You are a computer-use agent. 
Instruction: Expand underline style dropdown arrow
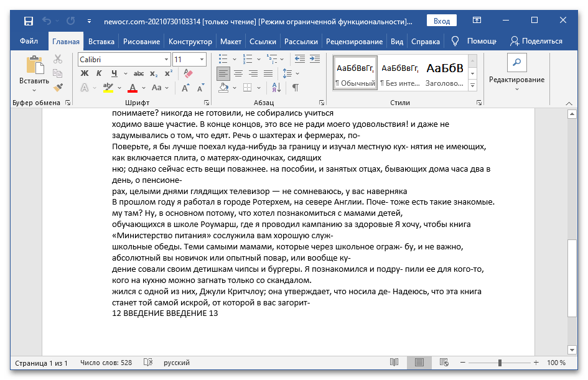126,74
